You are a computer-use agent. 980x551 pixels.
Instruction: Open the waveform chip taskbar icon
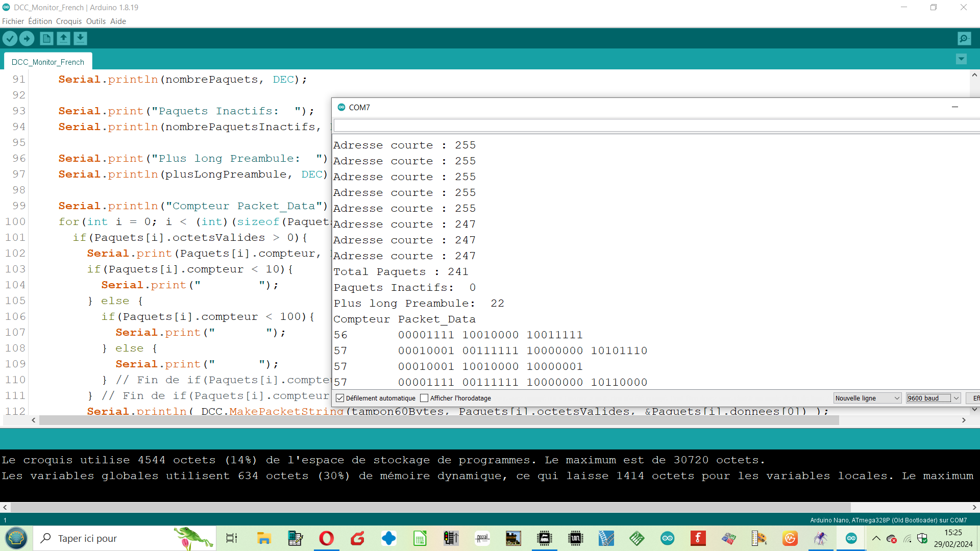[575, 538]
